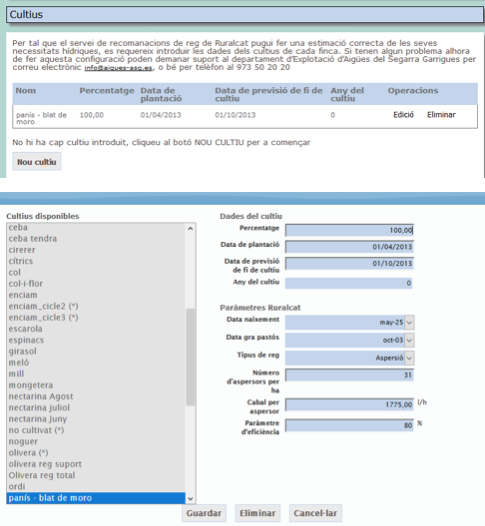Click the Data de plantació input field

tap(349, 247)
